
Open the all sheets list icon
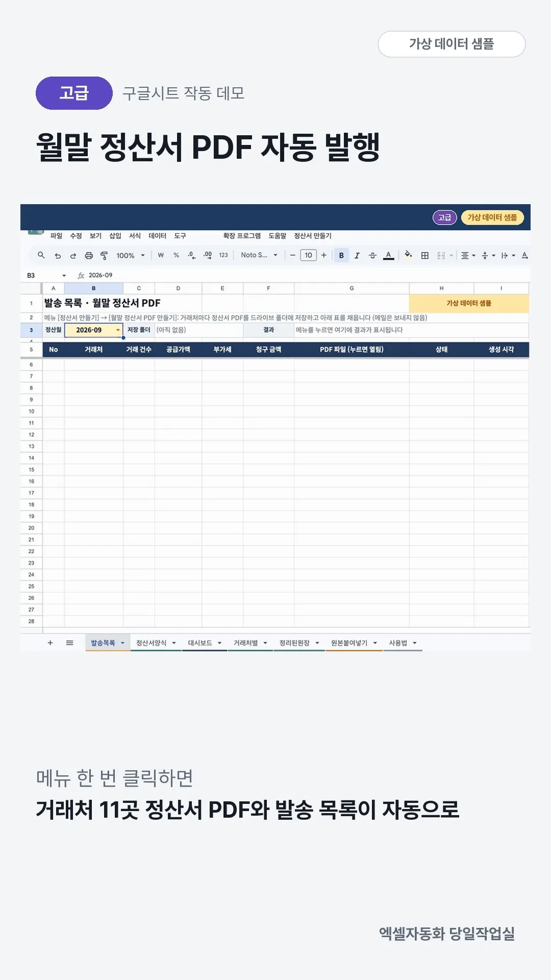tap(70, 643)
